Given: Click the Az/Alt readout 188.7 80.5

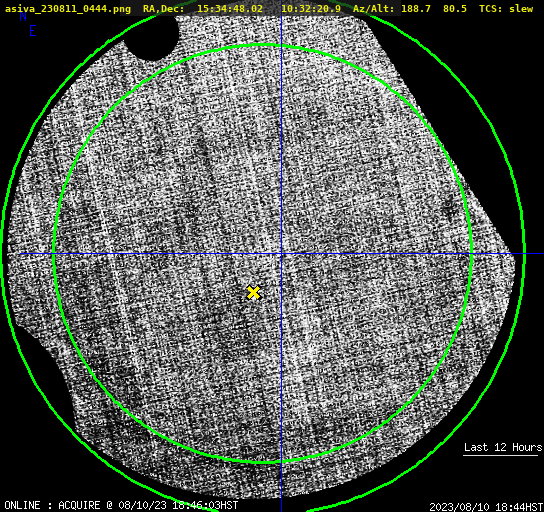Looking at the screenshot, I should pyautogui.click(x=409, y=8).
